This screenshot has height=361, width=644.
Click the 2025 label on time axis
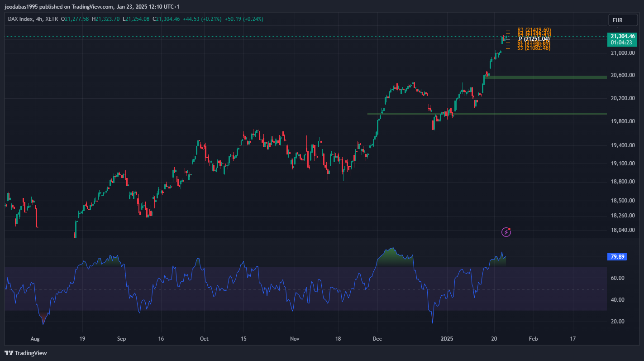pyautogui.click(x=447, y=338)
